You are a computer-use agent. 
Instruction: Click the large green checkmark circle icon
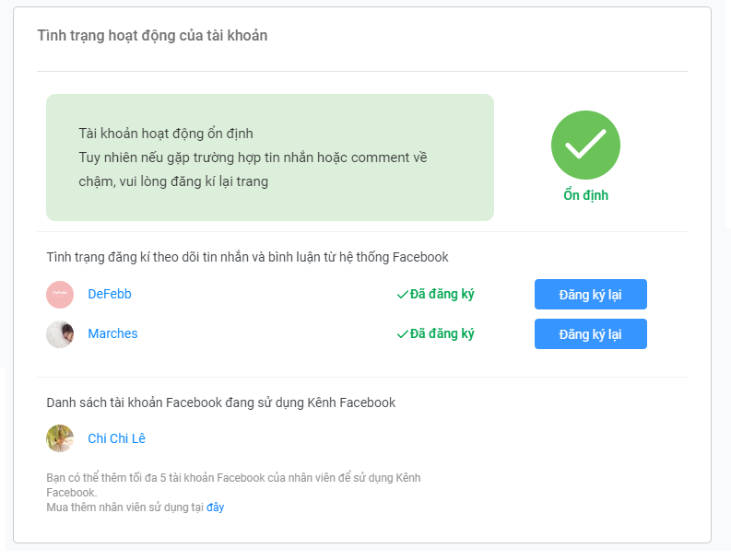[585, 145]
